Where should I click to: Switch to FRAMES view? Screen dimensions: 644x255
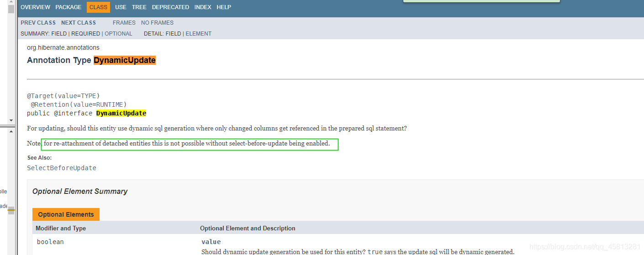(124, 23)
